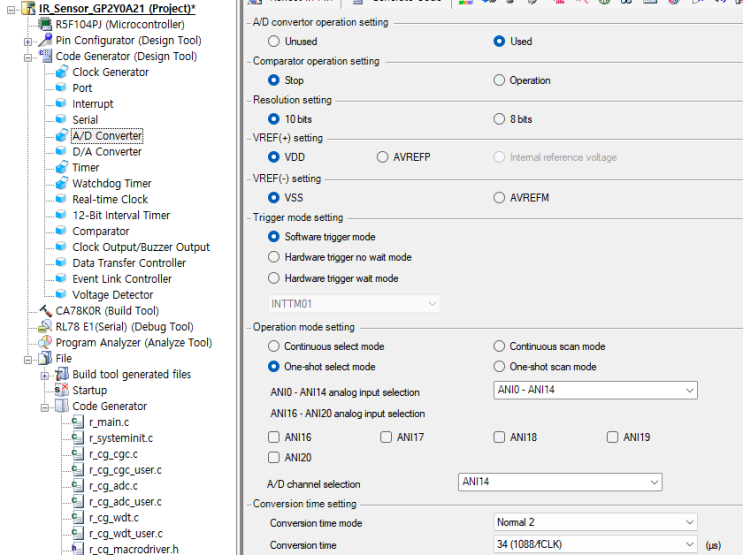Click the Code Generator design tool icon
This screenshot has height=555, width=743.
click(45, 56)
